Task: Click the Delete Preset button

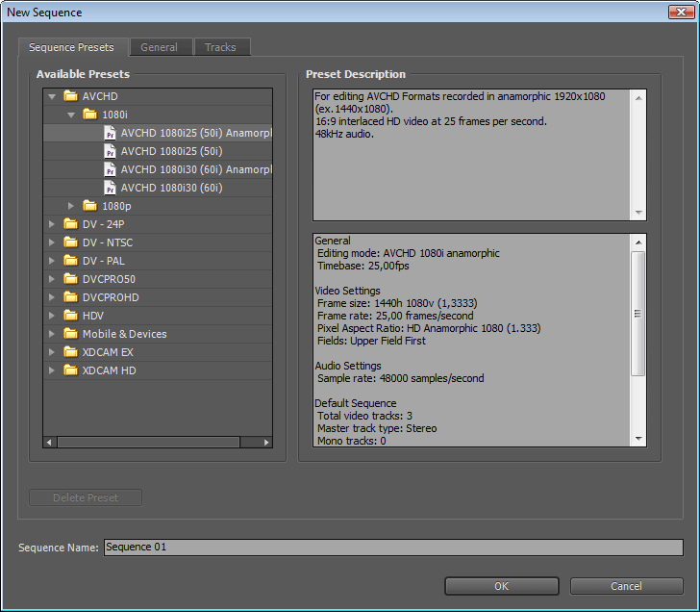Action: (x=86, y=497)
